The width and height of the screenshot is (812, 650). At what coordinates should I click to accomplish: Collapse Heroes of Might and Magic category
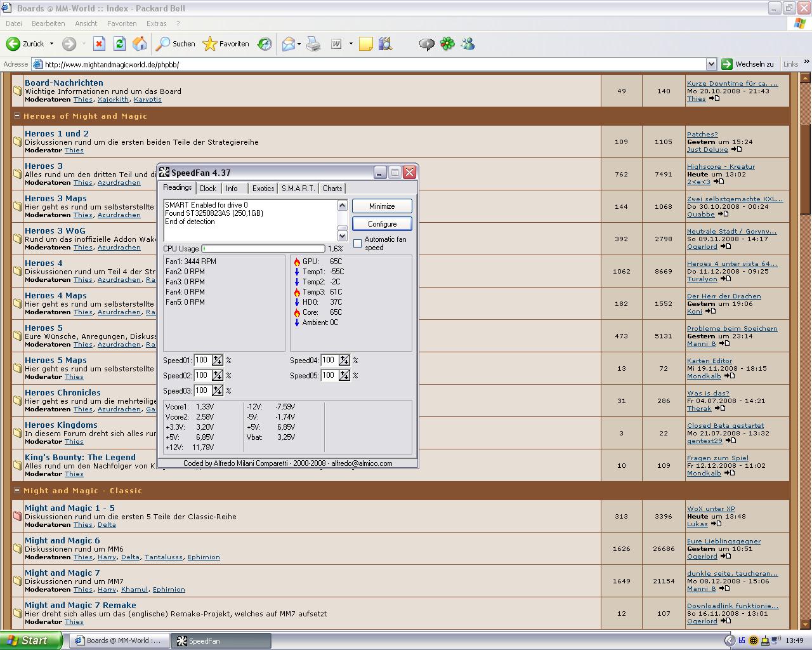[17, 116]
